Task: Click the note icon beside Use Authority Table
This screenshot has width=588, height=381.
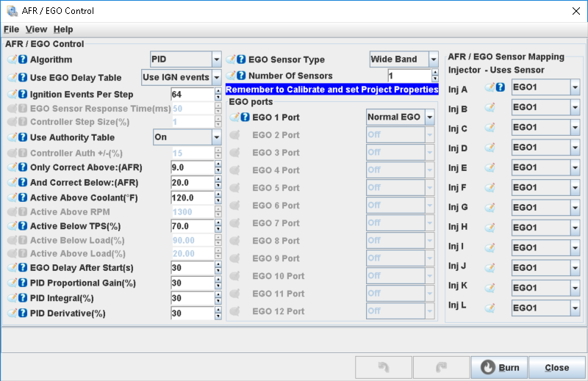Action: point(12,137)
